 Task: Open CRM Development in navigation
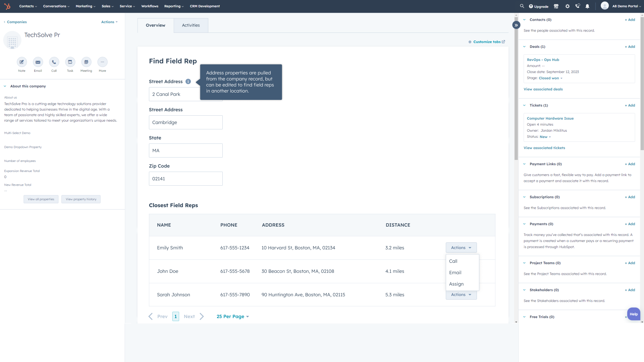[x=205, y=6]
